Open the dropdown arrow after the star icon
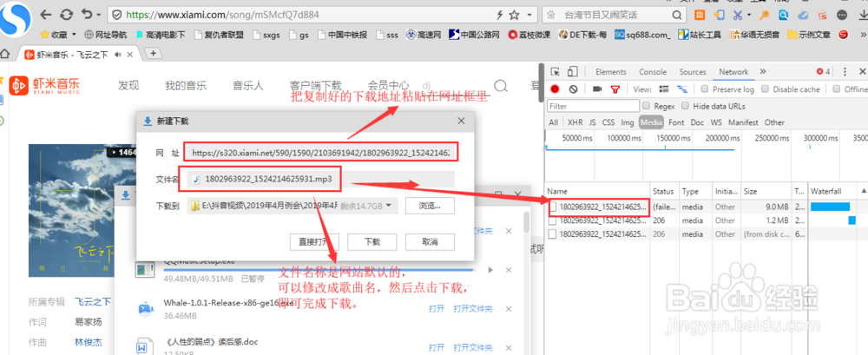The height and width of the screenshot is (355, 868). [529, 15]
